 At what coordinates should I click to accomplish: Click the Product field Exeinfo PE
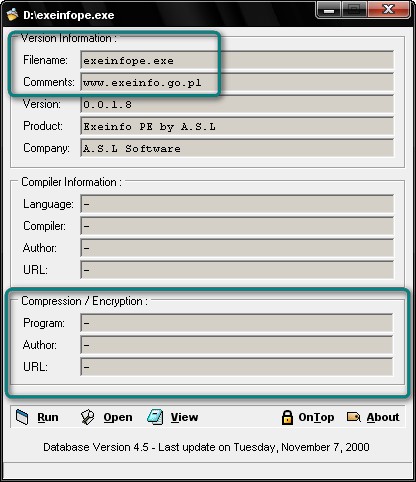pyautogui.click(x=237, y=126)
